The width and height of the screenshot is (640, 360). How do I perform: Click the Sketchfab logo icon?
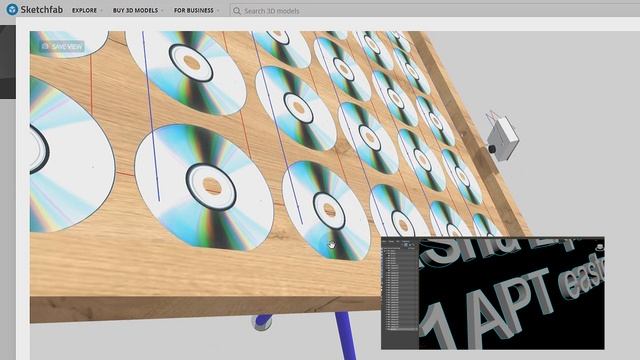(x=12, y=9)
